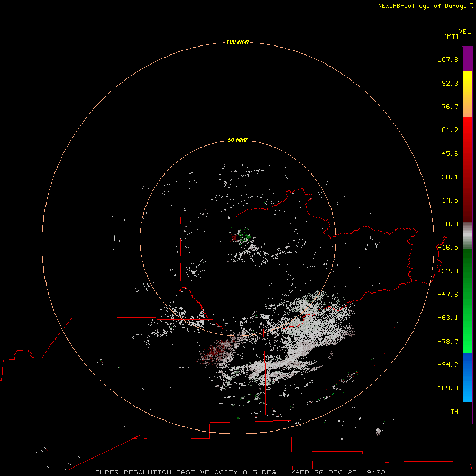Click the green velocity echo near radar center
This screenshot has height=476, width=476.
[244, 235]
